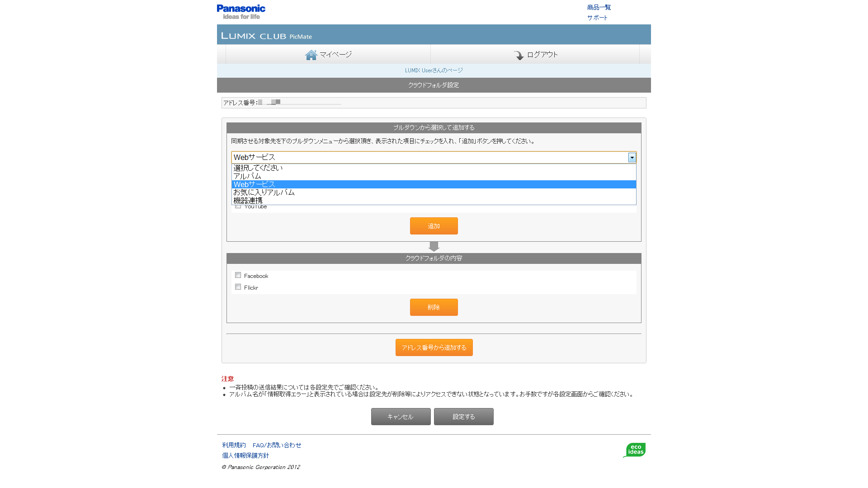The width and height of the screenshot is (868, 488).
Task: Click the FAQ/お問い合わせ link
Action: click(x=277, y=445)
